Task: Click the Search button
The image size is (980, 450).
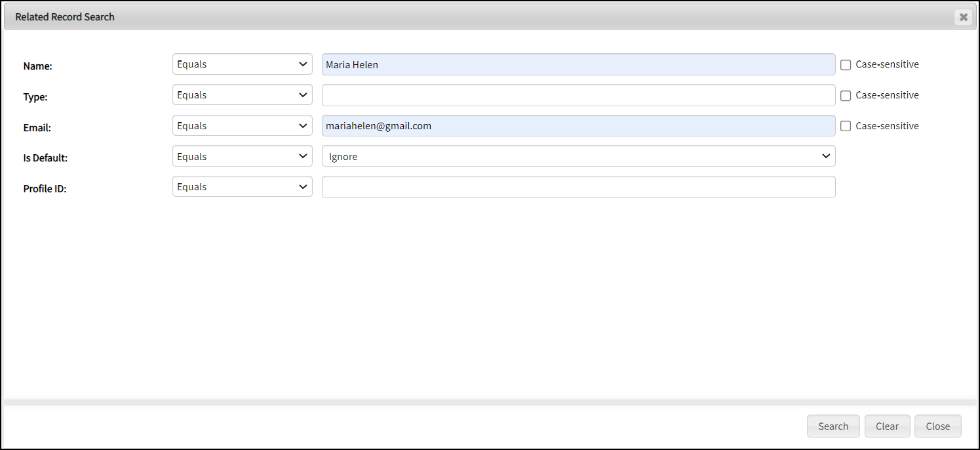Action: (x=833, y=426)
